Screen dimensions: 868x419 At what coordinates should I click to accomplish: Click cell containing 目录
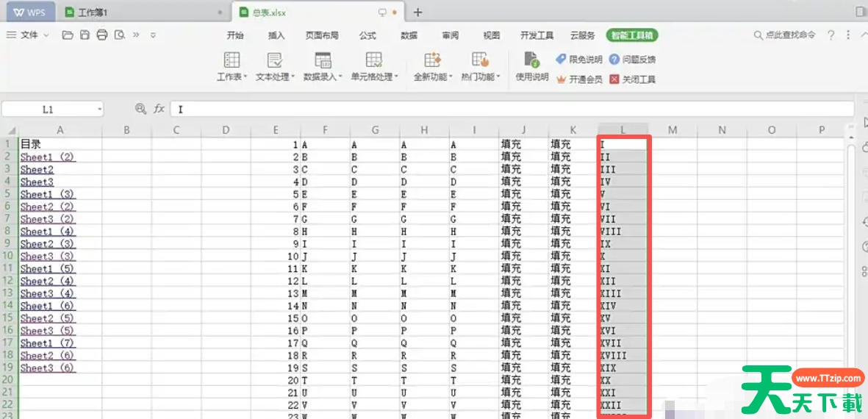(60, 144)
